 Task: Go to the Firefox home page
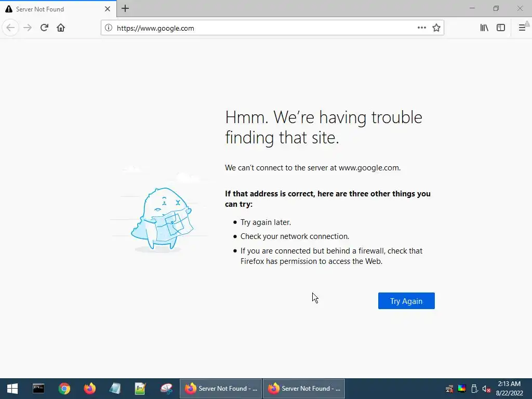[x=61, y=28]
